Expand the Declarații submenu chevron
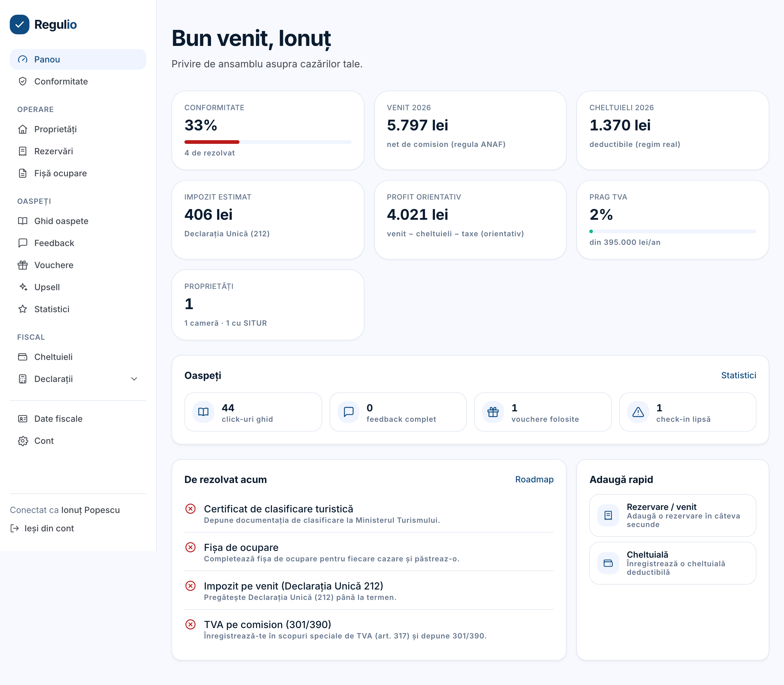Image resolution: width=784 pixels, height=685 pixels. pos(134,379)
